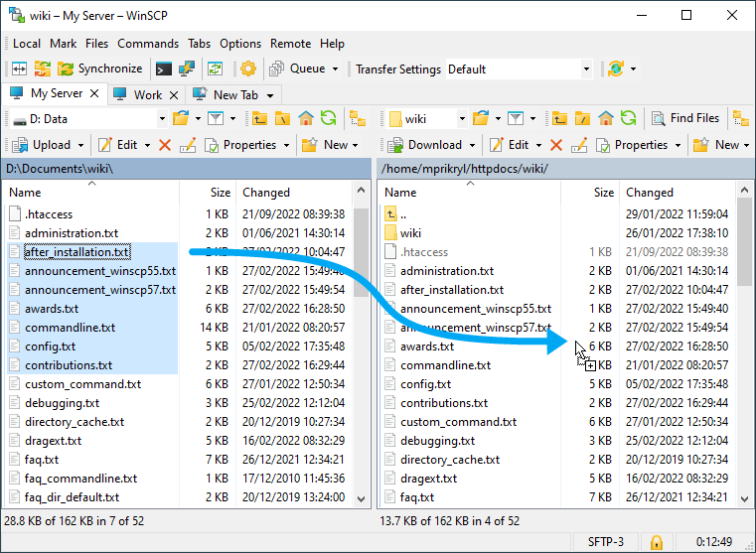Switch to the Work session tab
The image size is (756, 553).
coord(147,94)
